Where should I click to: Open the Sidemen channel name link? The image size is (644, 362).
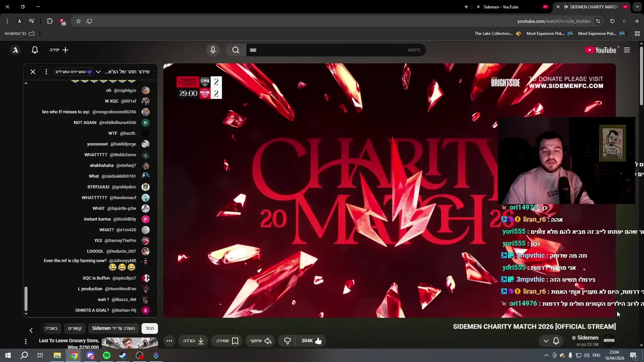point(588,338)
